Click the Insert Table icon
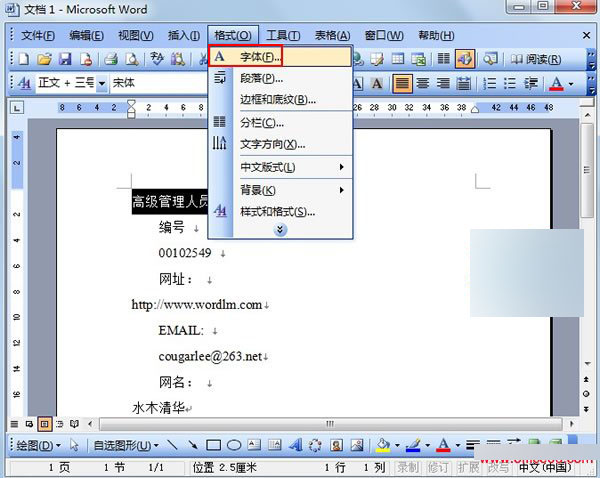This screenshot has height=478, width=600. point(398,59)
